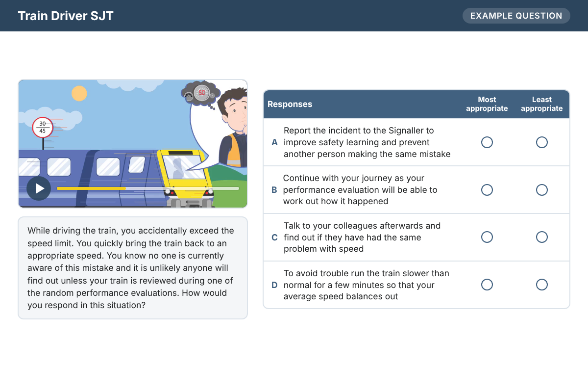Mark response C as least appropriate
The image size is (588, 368).
pos(542,237)
